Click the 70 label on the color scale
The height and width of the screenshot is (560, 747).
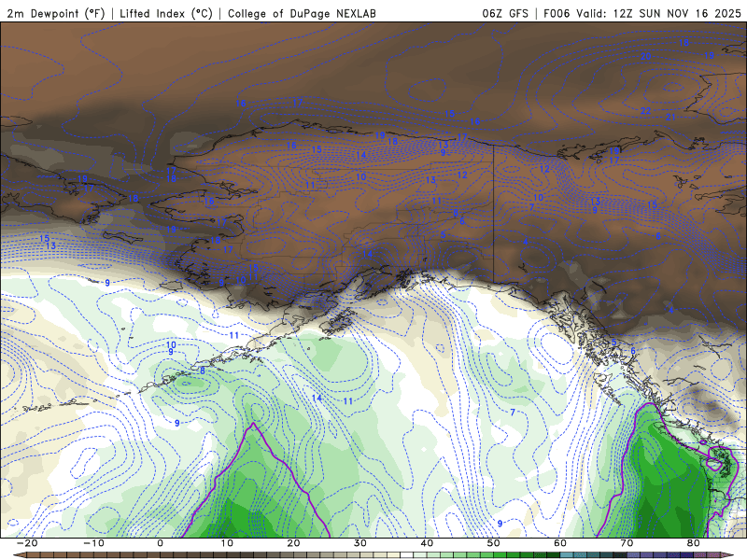[x=627, y=543]
